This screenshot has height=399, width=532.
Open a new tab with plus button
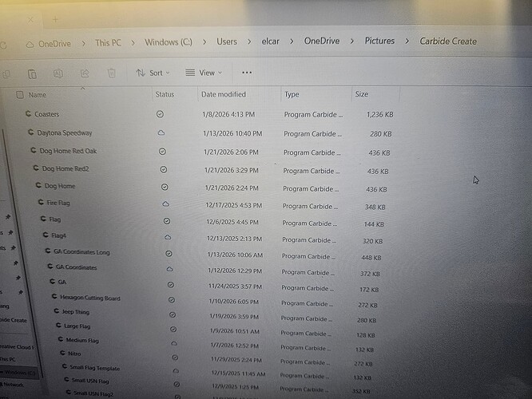pyautogui.click(x=56, y=18)
